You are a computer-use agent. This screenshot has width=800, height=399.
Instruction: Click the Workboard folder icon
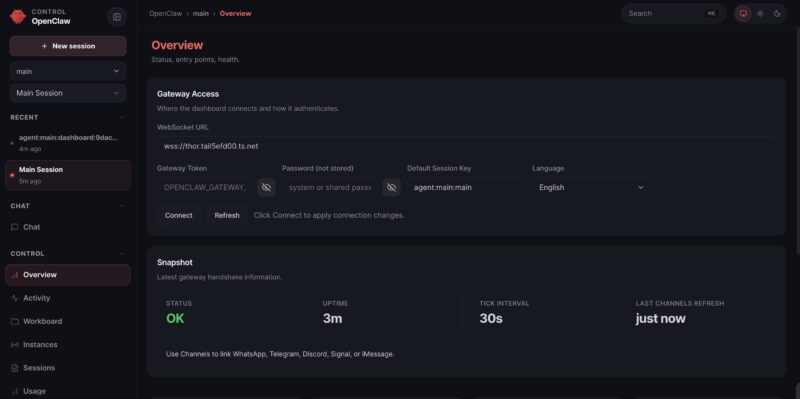[15, 321]
